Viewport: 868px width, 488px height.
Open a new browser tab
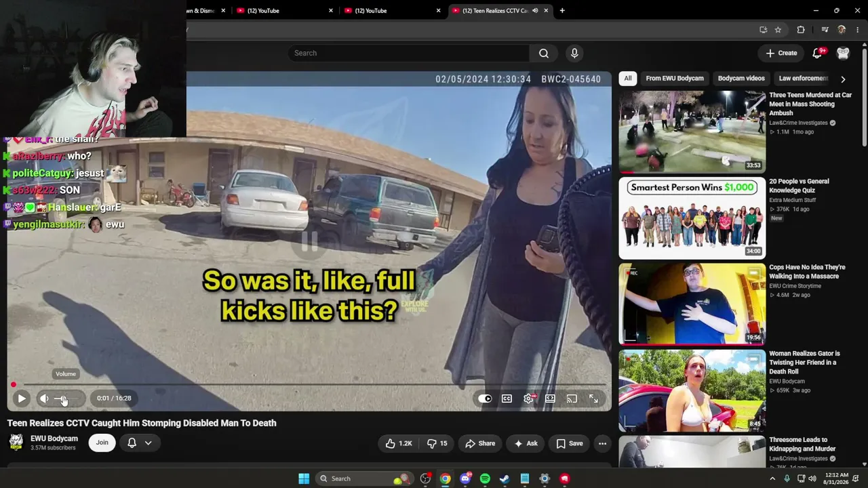[561, 10]
